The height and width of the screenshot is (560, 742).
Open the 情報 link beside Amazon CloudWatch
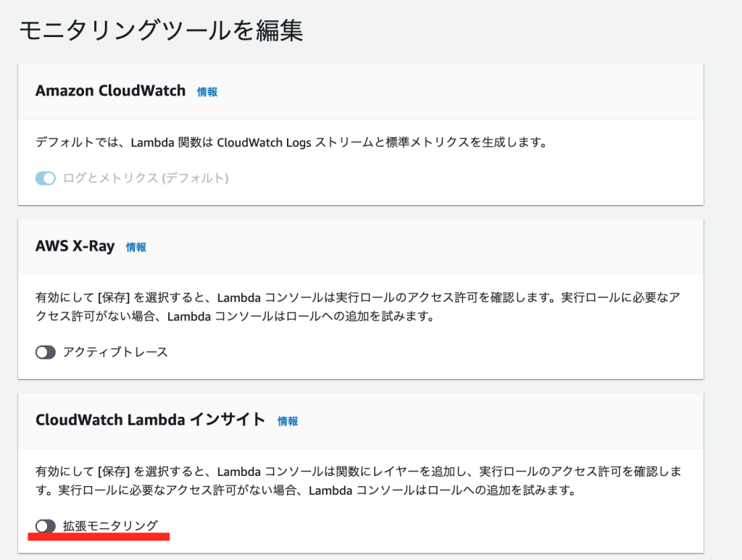207,92
